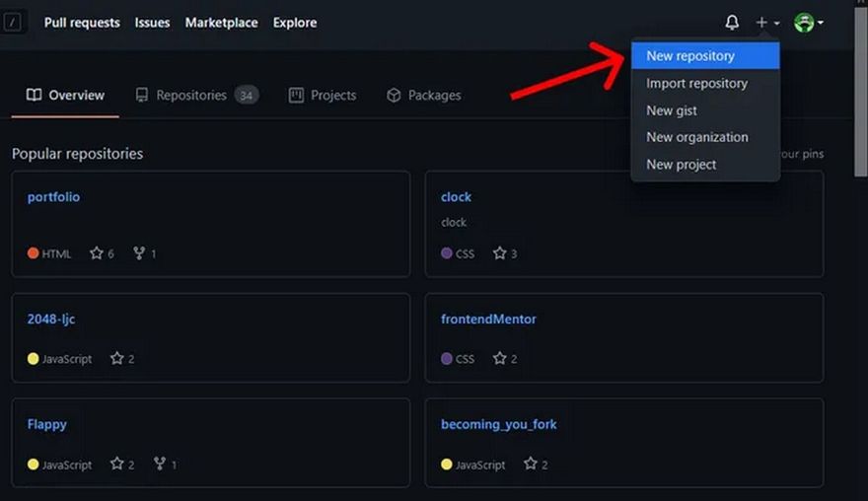This screenshot has width=868, height=501.
Task: Choose New project from dropdown
Action: [681, 165]
